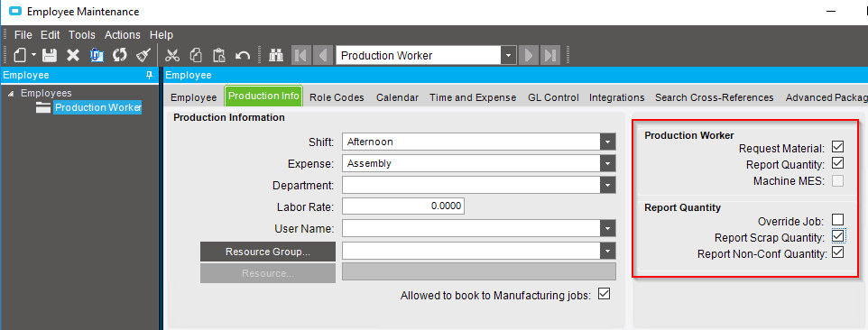Click the Delete X toolbar icon

point(73,55)
